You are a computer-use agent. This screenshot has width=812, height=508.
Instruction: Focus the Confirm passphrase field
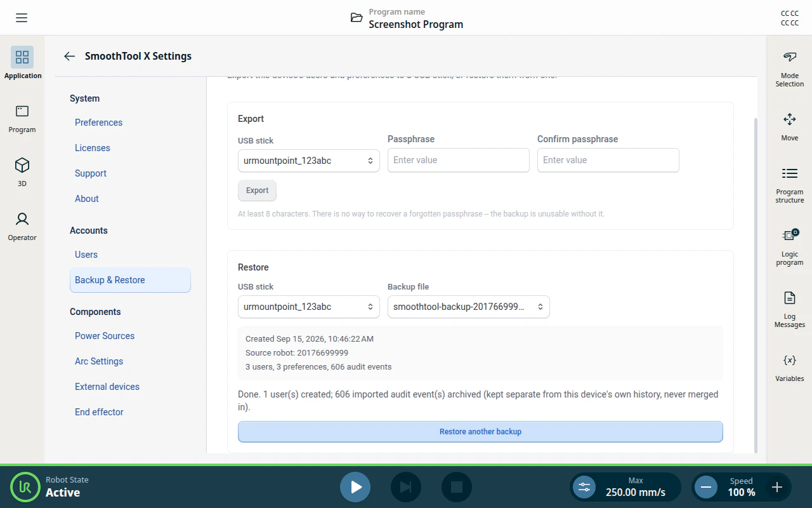[x=608, y=160]
